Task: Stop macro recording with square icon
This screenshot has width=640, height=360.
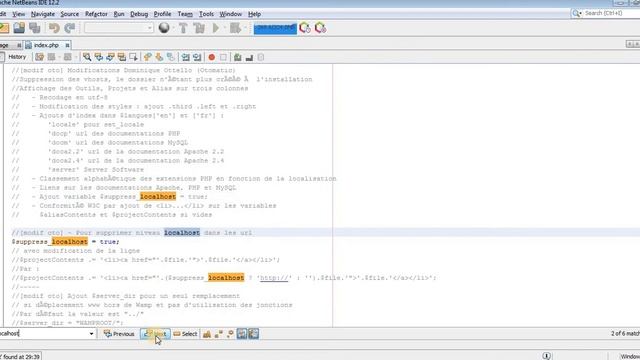Action: tap(223, 57)
